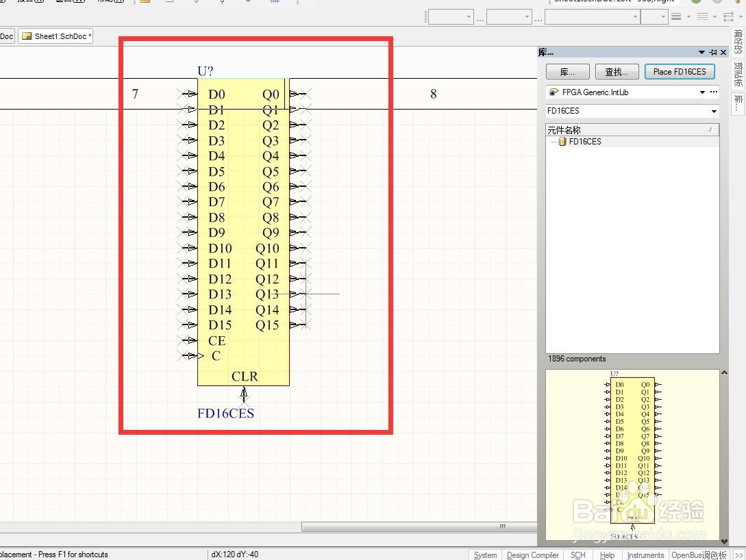This screenshot has width=746, height=560.
Task: Open the line style icon in toolbar
Action: pyautogui.click(x=676, y=17)
